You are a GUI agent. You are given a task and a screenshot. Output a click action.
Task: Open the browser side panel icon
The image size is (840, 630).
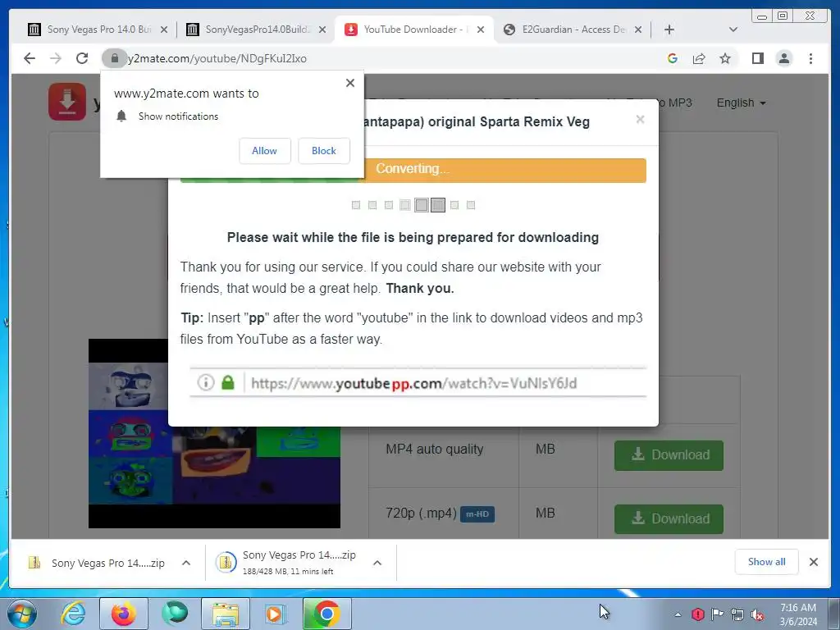[757, 58]
